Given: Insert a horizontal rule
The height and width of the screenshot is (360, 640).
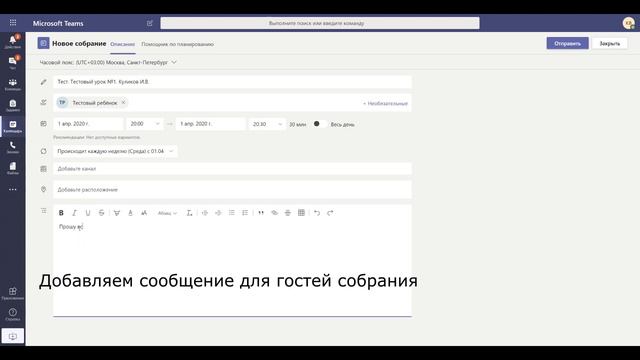Looking at the screenshot, I should (x=288, y=213).
